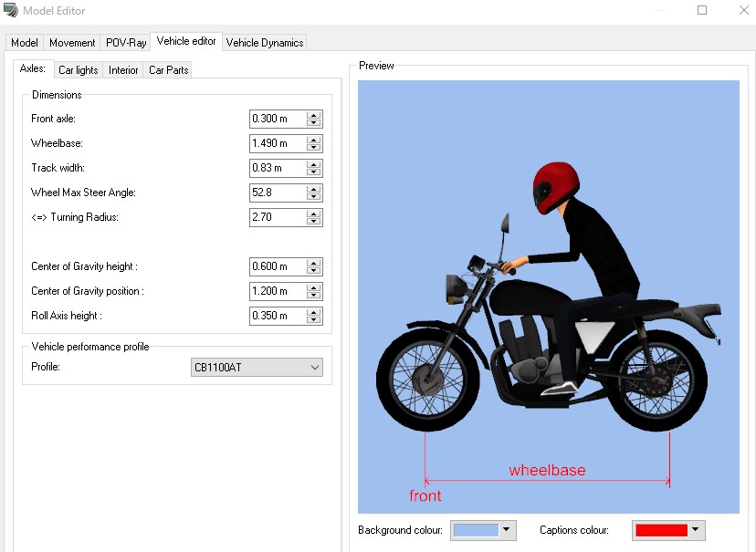Screen dimensions: 756x552
Task: Decrease Center of Gravity height
Action: (x=314, y=270)
